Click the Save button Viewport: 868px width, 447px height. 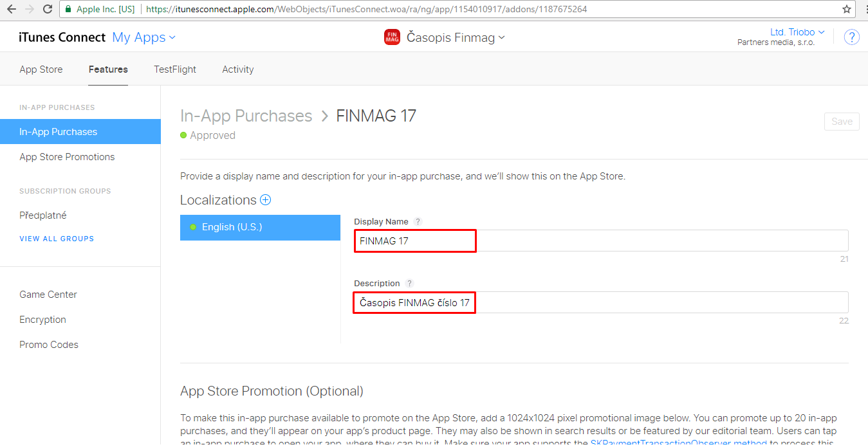click(x=842, y=122)
